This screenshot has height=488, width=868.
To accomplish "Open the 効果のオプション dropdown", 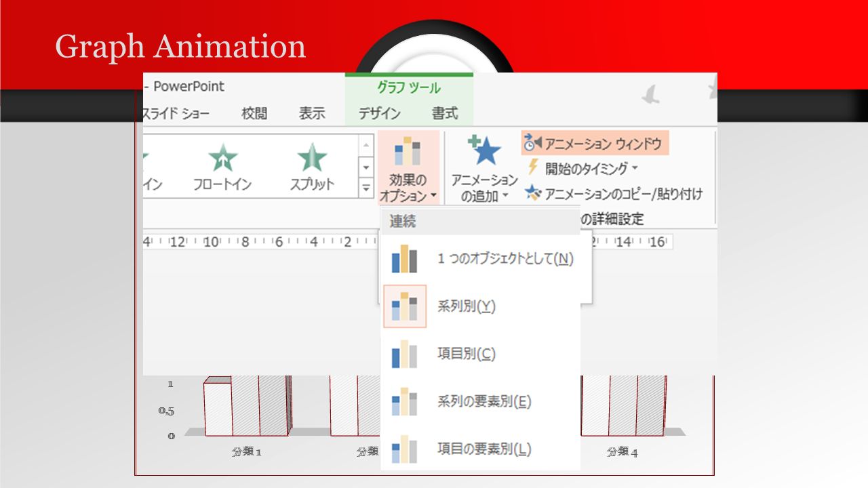I will (x=409, y=169).
